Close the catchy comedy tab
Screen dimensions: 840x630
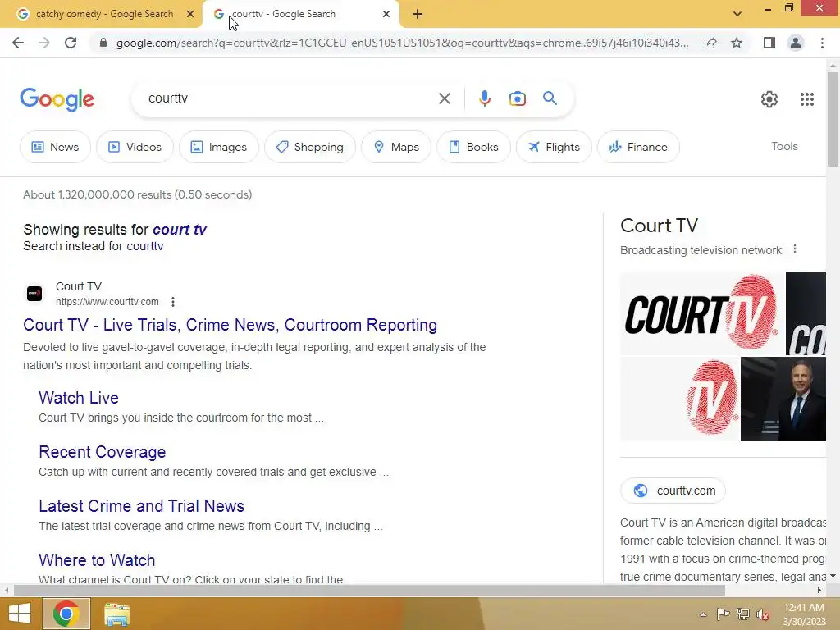pyautogui.click(x=189, y=14)
